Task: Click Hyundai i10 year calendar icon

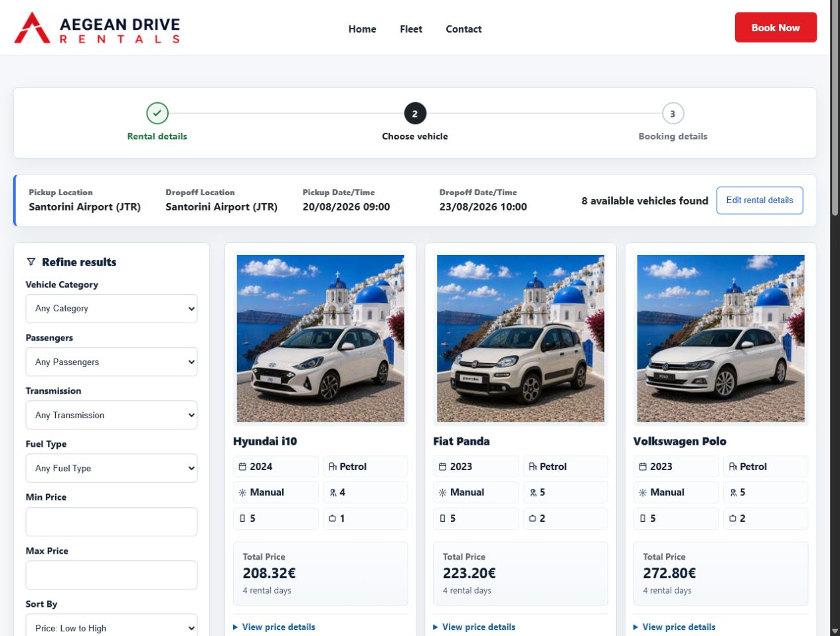Action: pos(242,467)
